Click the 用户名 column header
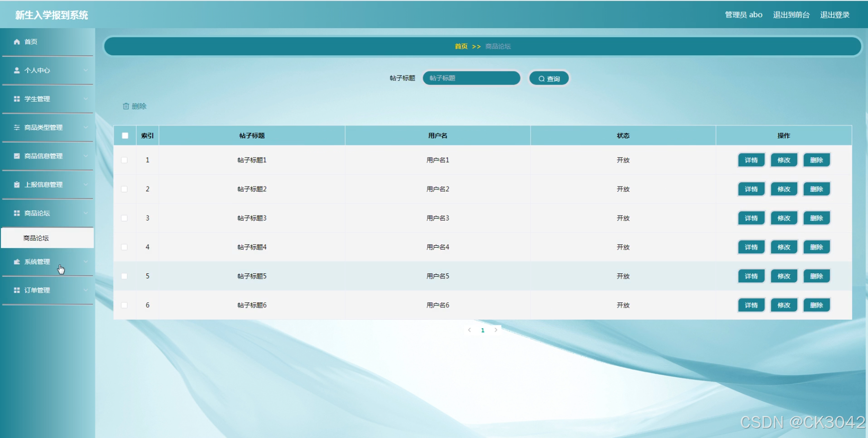 pos(438,136)
